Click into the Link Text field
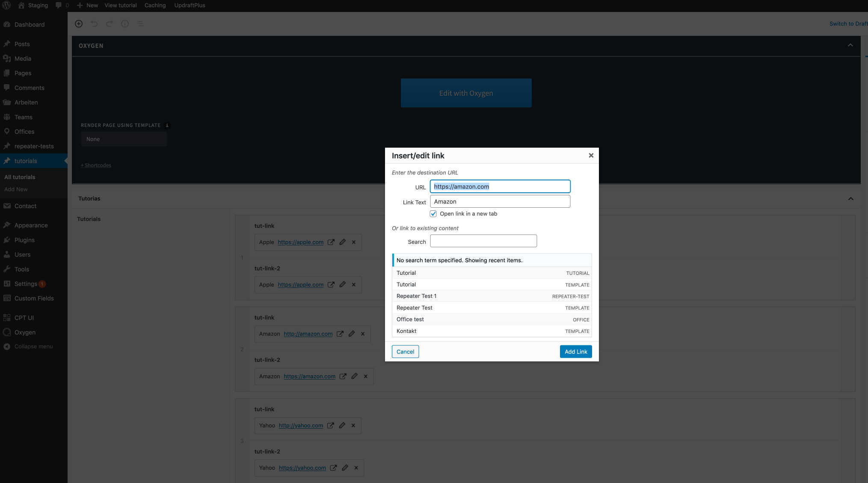The width and height of the screenshot is (868, 483). click(500, 202)
